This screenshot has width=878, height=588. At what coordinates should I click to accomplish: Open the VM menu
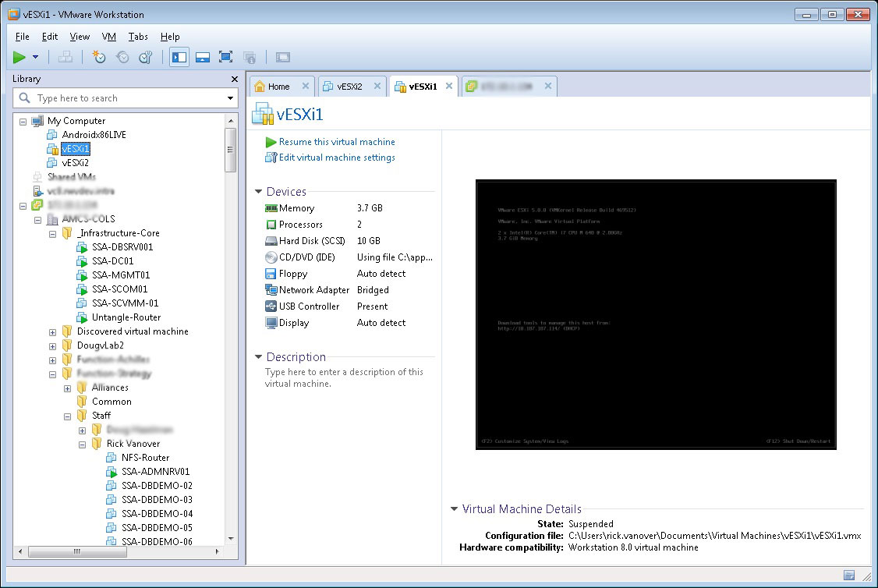(x=108, y=37)
